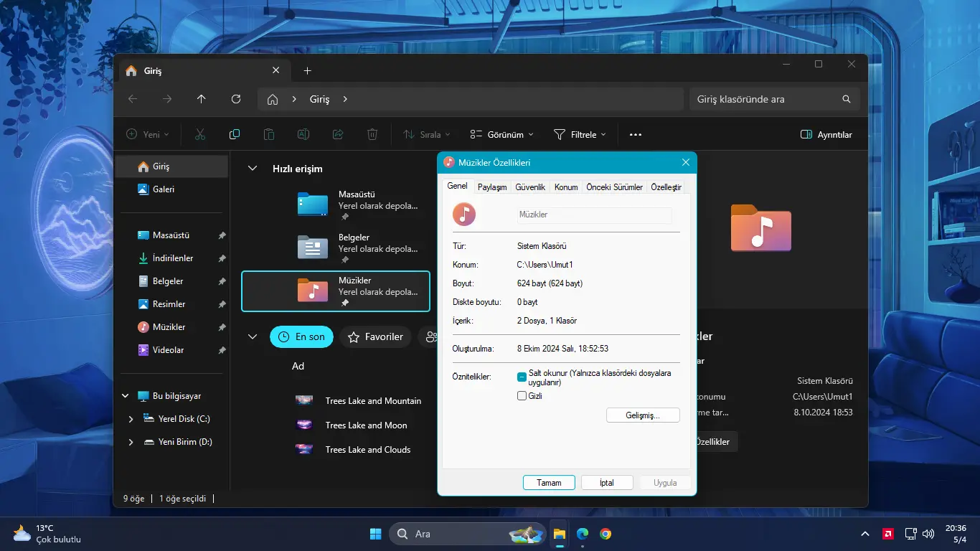Click the home icon in the address bar
The height and width of the screenshot is (551, 980).
point(273,100)
